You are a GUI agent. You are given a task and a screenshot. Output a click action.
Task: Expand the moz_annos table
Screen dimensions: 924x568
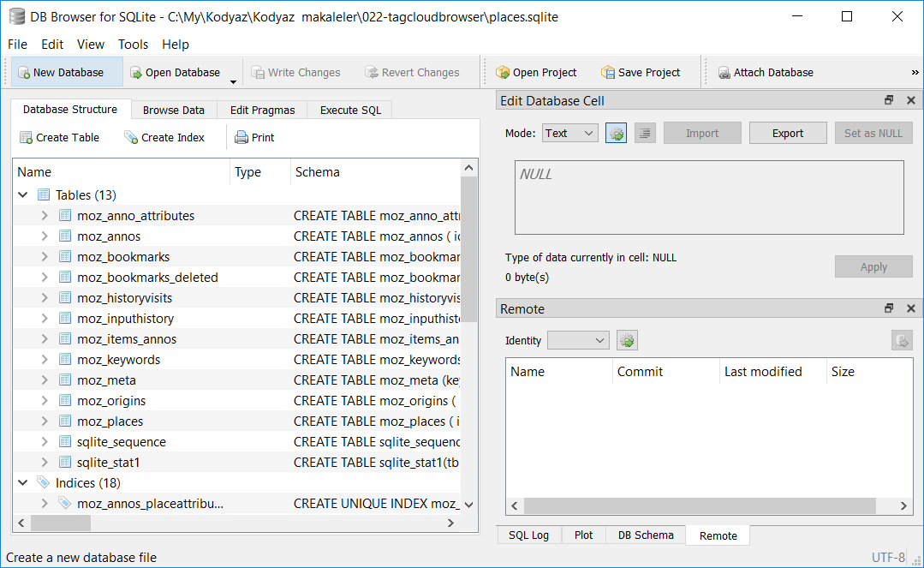(x=45, y=236)
